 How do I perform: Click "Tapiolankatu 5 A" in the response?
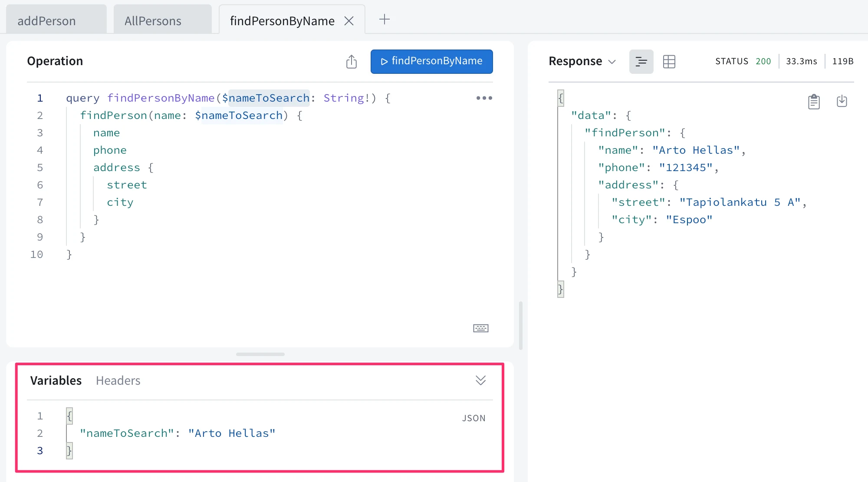pos(740,202)
